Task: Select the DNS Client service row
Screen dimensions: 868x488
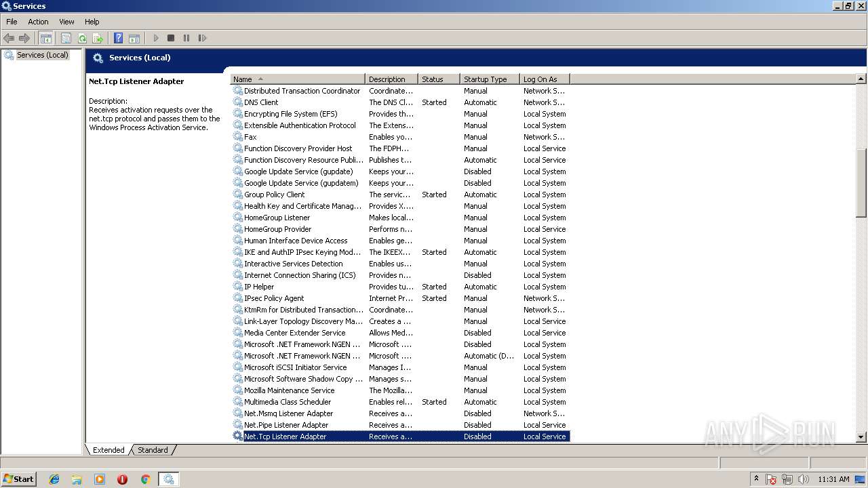Action: point(400,102)
